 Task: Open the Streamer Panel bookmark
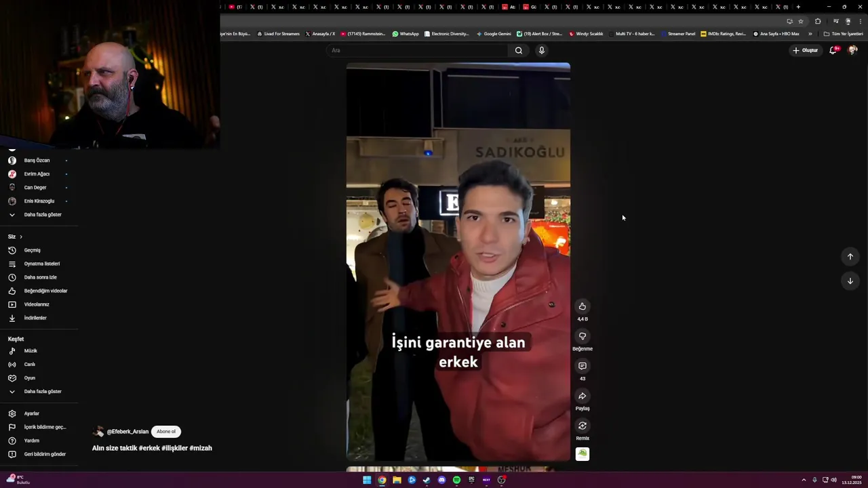[x=678, y=34]
